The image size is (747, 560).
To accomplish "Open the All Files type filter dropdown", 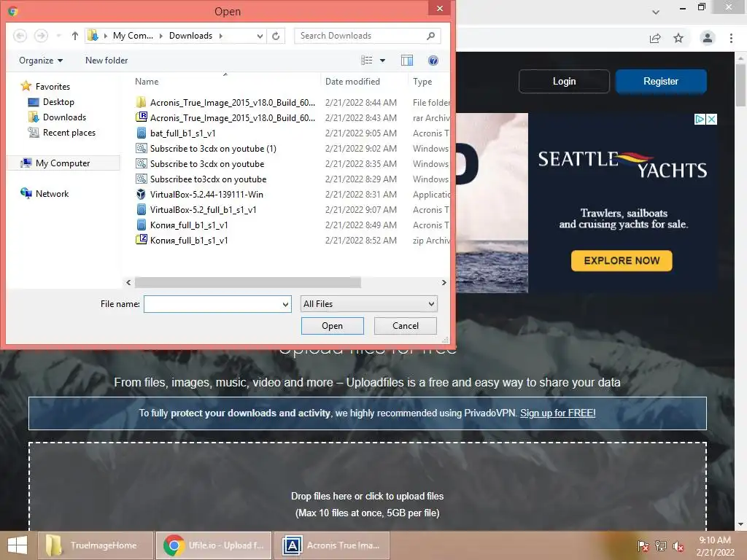I will pos(368,304).
